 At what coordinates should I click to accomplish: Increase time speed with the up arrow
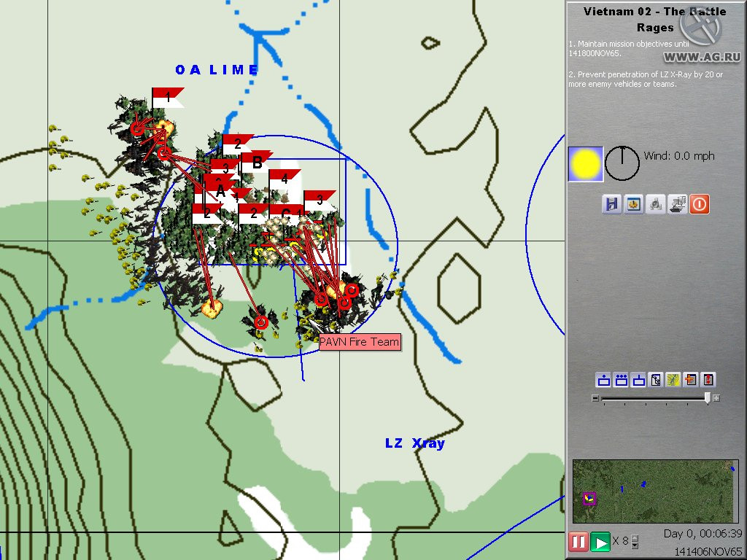click(x=634, y=537)
